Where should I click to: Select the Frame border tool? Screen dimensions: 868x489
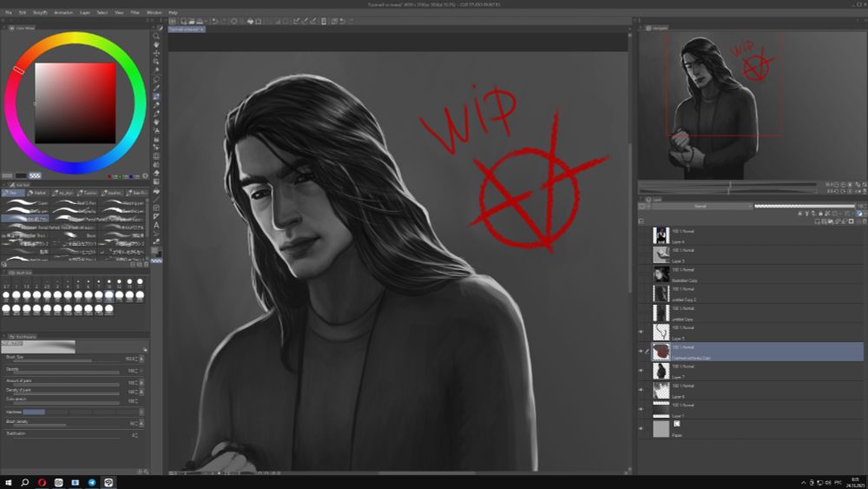[x=156, y=208]
